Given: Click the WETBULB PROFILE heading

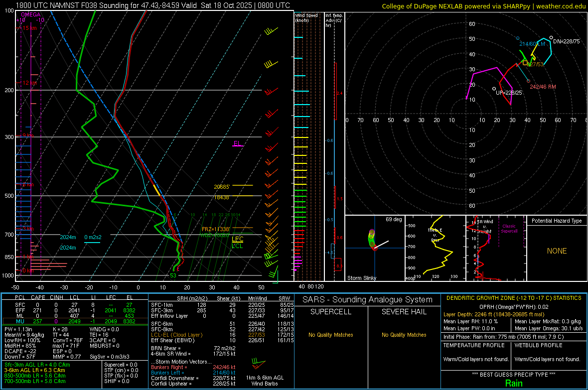Looking at the screenshot, I should (x=539, y=345).
